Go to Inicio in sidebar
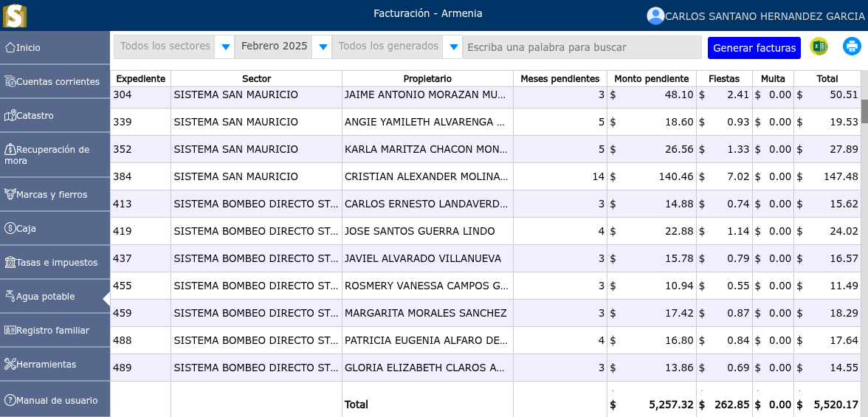The width and height of the screenshot is (868, 417). click(x=55, y=47)
